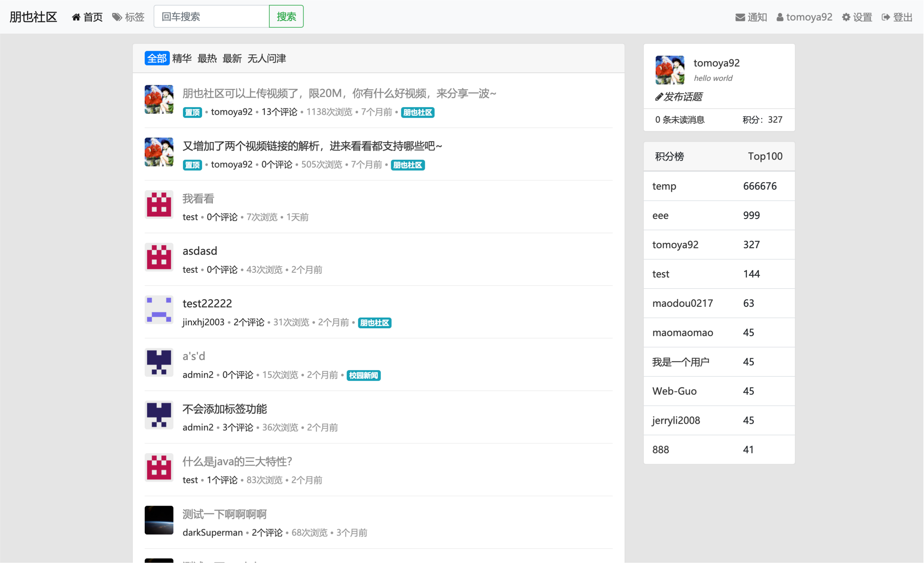The height and width of the screenshot is (563, 924).
Task: Select the 最新 filter
Action: coord(233,58)
